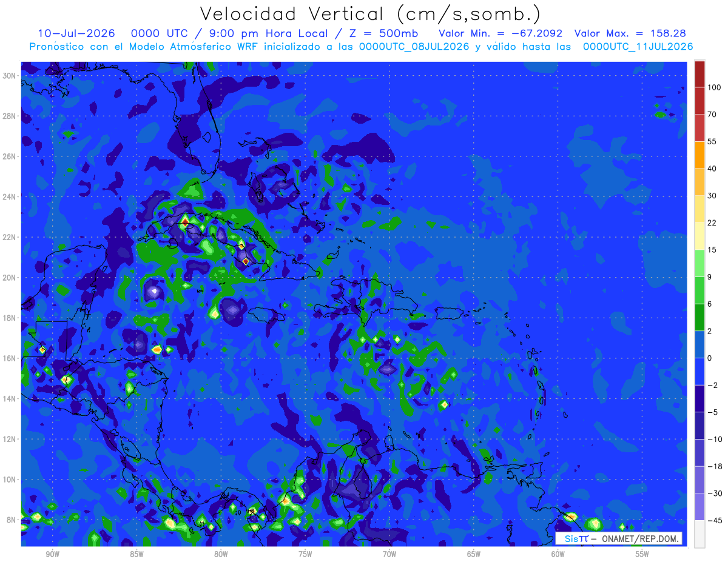
Task: Click longitude axis label '70W'
Action: pos(389,554)
